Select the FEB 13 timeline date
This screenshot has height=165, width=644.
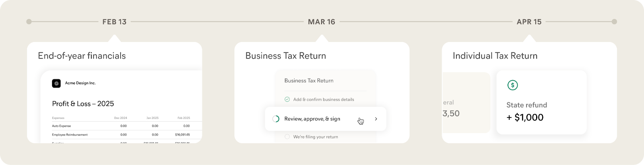(114, 22)
